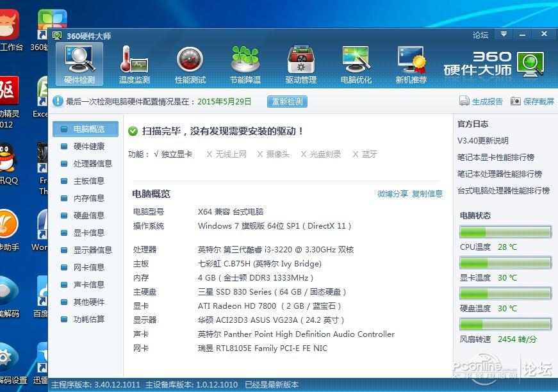Viewport: 558px width, 392px height.
Task: Click the 微博分享 share link
Action: (393, 194)
